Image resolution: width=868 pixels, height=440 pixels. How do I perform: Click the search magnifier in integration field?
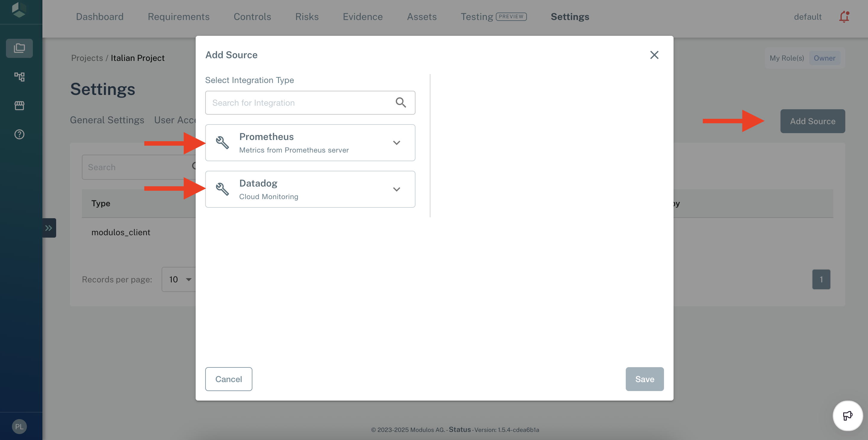coord(400,102)
